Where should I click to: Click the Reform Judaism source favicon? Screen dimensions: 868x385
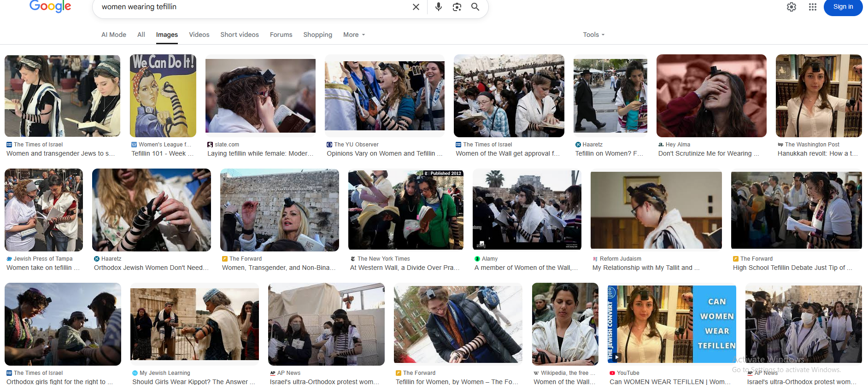[x=595, y=259]
